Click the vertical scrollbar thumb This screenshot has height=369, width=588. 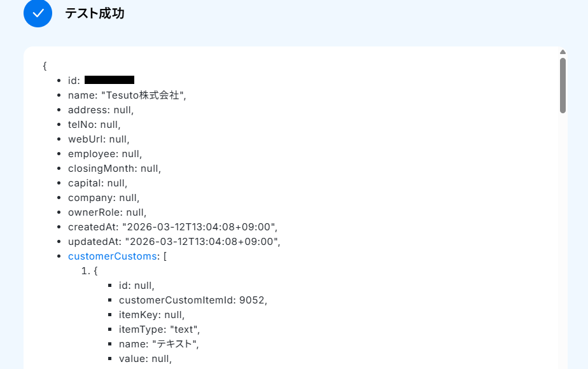pos(563,85)
